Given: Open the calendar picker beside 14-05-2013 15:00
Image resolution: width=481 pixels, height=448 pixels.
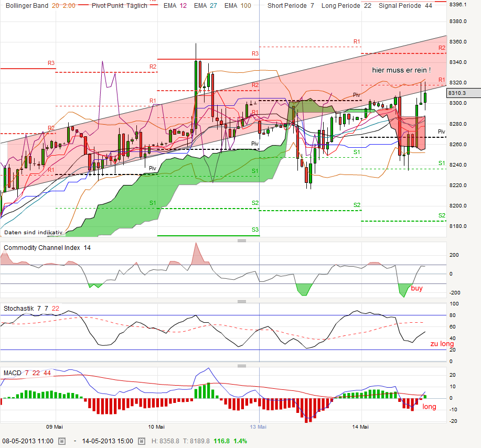Looking at the screenshot, I should point(142,441).
